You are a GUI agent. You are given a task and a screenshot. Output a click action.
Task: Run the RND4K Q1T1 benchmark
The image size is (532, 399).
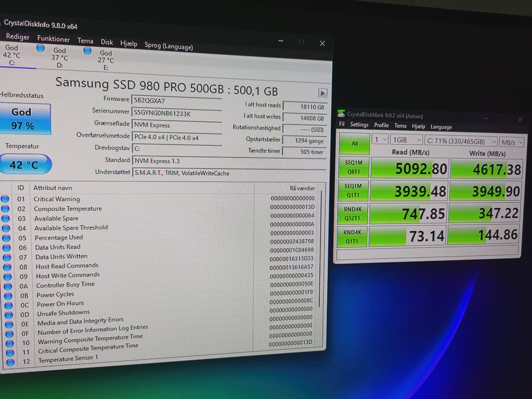pos(351,237)
